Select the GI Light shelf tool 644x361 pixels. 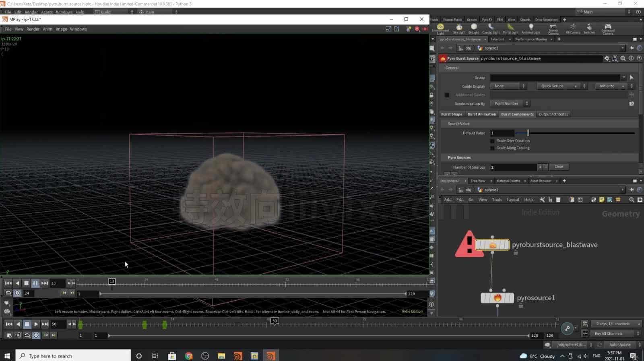click(474, 29)
